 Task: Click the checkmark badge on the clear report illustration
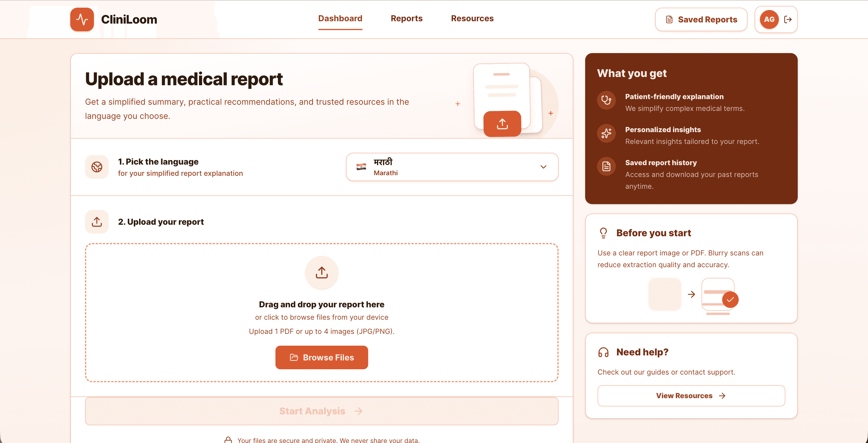730,300
